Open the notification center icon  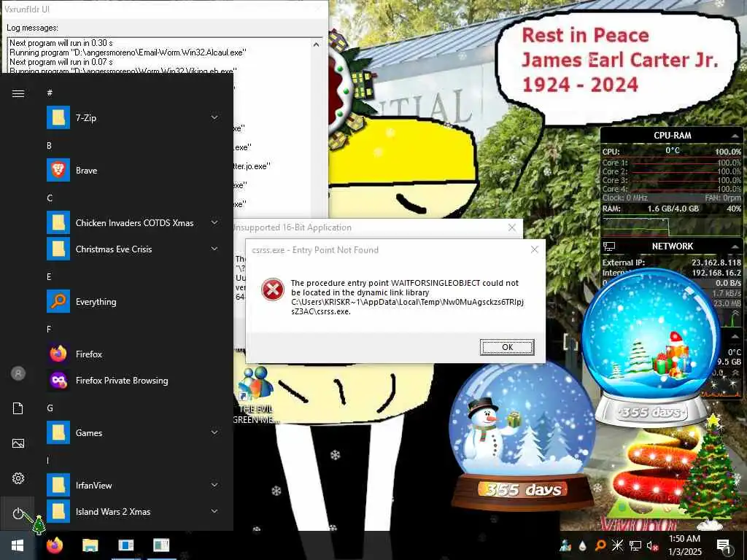[x=724, y=546]
